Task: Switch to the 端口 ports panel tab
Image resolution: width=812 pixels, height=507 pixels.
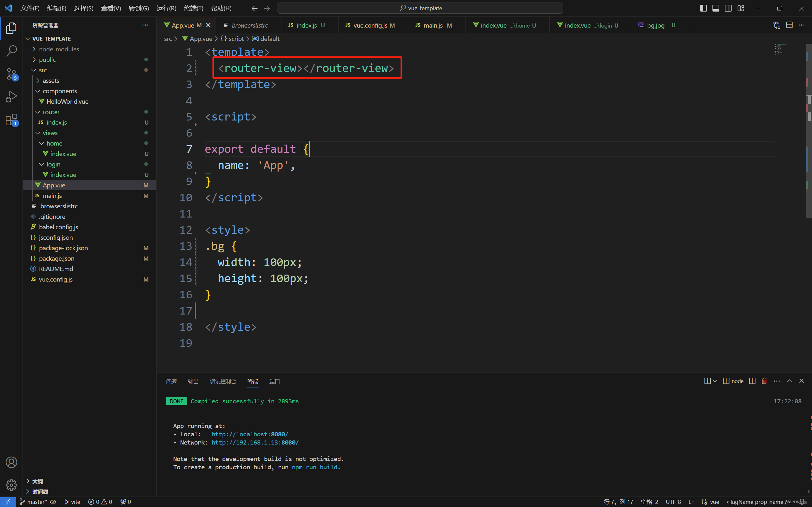Action: (274, 381)
